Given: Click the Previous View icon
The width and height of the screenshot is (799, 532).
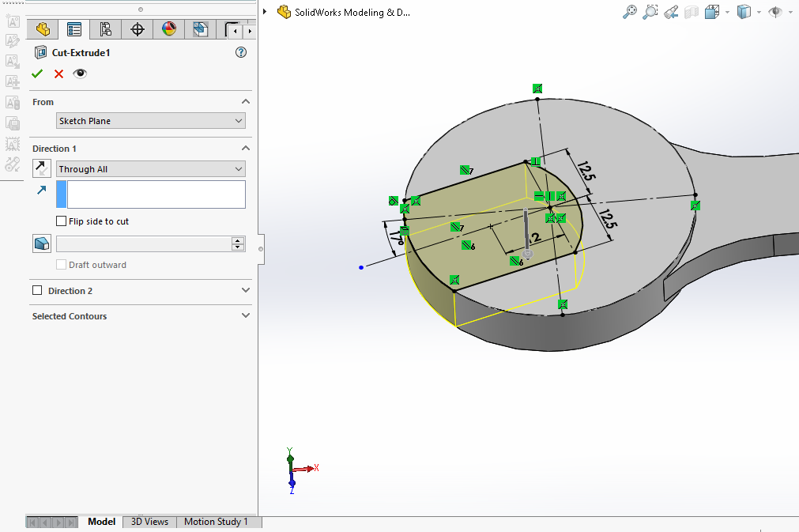Looking at the screenshot, I should tap(671, 12).
